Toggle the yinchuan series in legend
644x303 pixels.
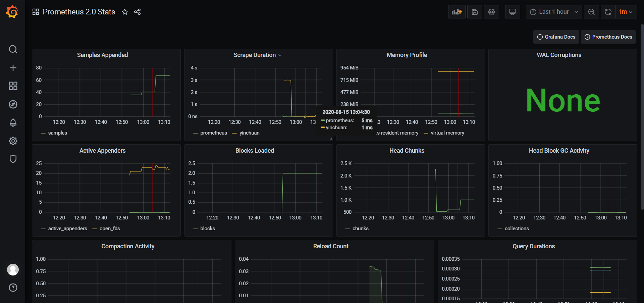click(x=249, y=133)
